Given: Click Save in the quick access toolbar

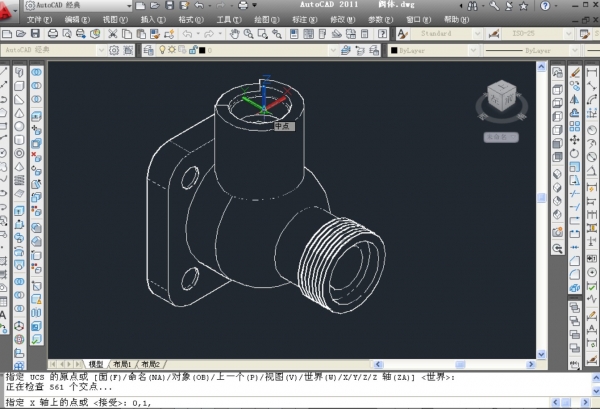Looking at the screenshot, I should coord(170,5).
